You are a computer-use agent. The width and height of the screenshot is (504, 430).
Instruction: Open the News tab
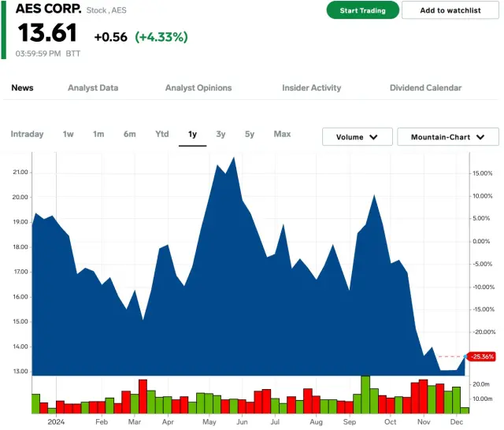click(x=22, y=87)
